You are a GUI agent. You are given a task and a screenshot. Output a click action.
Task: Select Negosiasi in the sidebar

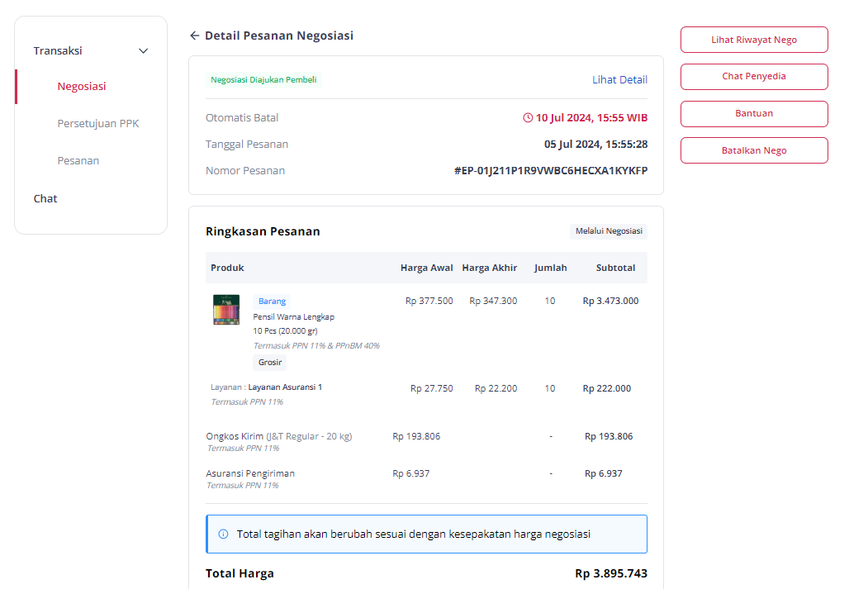click(x=82, y=87)
